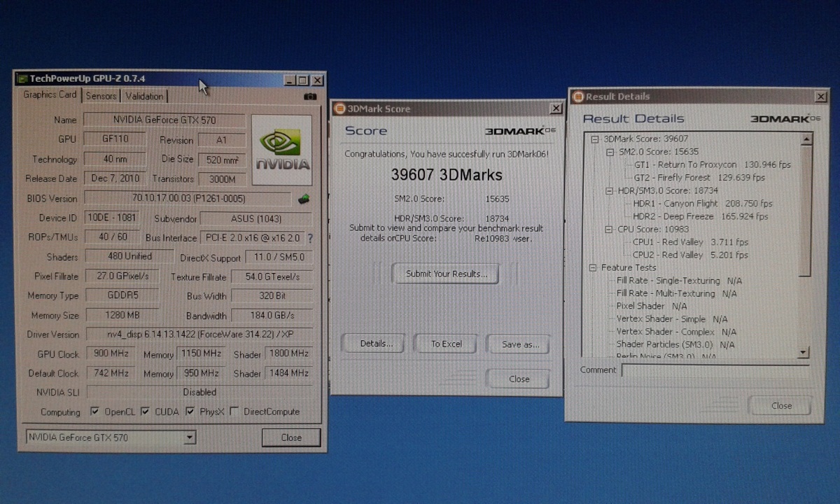This screenshot has height=504, width=840.
Task: Click the BIOS Version value field
Action: coord(188,199)
